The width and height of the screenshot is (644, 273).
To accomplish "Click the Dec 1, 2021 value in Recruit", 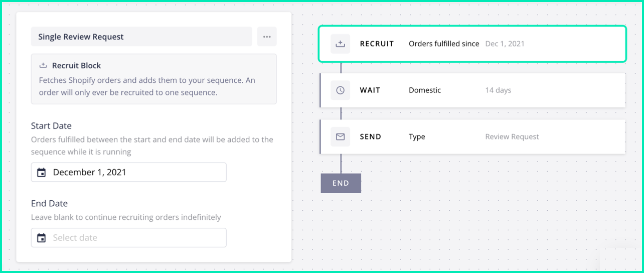I will pyautogui.click(x=505, y=44).
